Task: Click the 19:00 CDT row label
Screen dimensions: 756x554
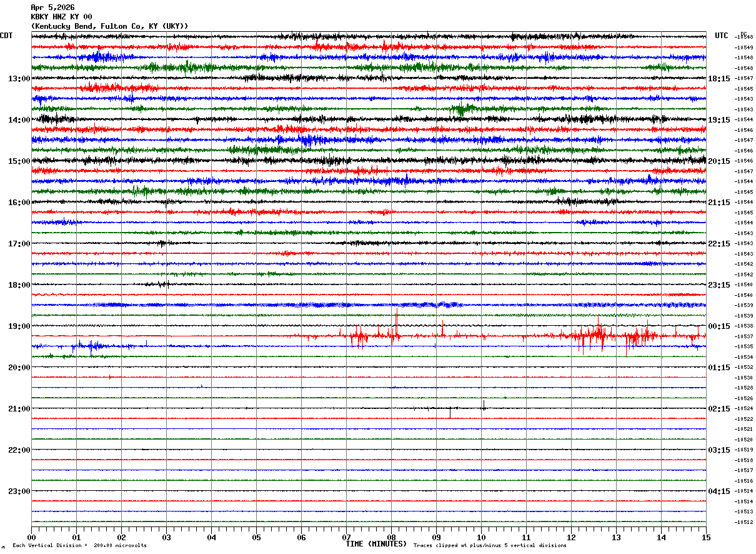Action: pyautogui.click(x=19, y=326)
